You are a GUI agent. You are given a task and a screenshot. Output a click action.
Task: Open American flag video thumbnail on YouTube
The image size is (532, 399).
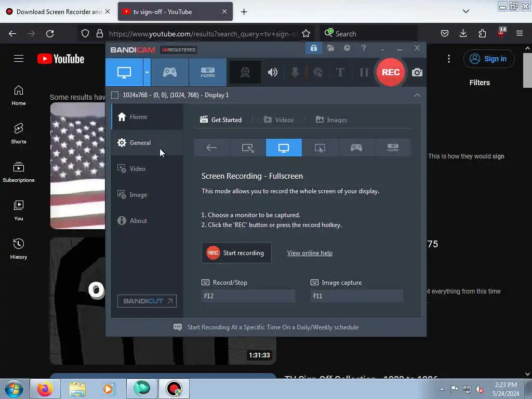pos(78,166)
